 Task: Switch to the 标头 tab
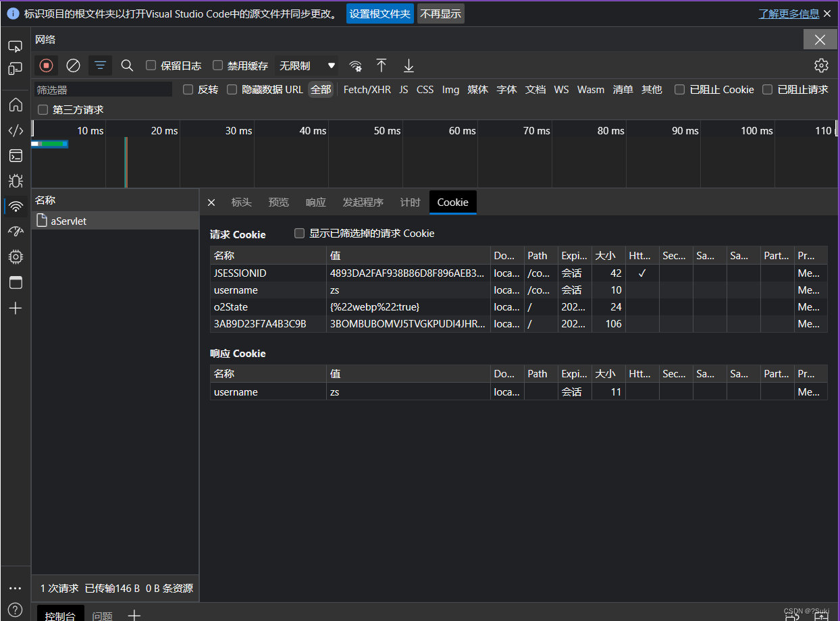tap(241, 202)
